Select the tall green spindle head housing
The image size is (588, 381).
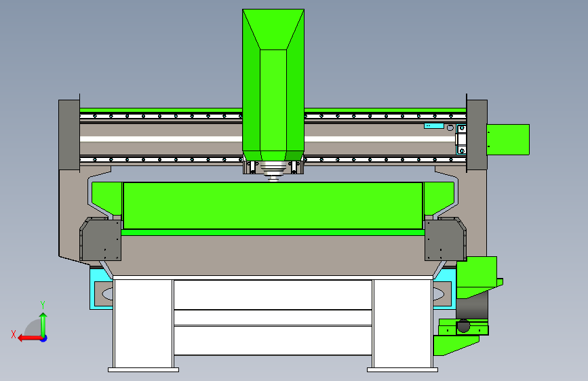pos(273,84)
